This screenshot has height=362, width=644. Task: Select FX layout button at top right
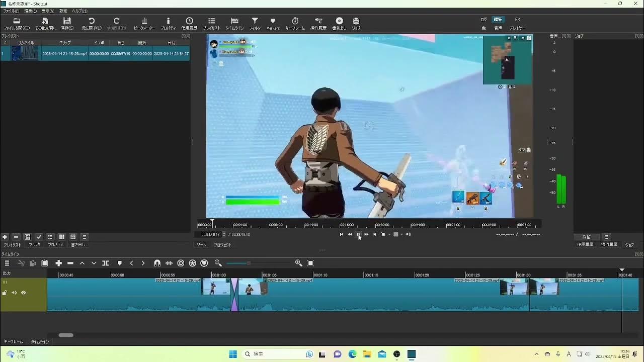tap(517, 20)
